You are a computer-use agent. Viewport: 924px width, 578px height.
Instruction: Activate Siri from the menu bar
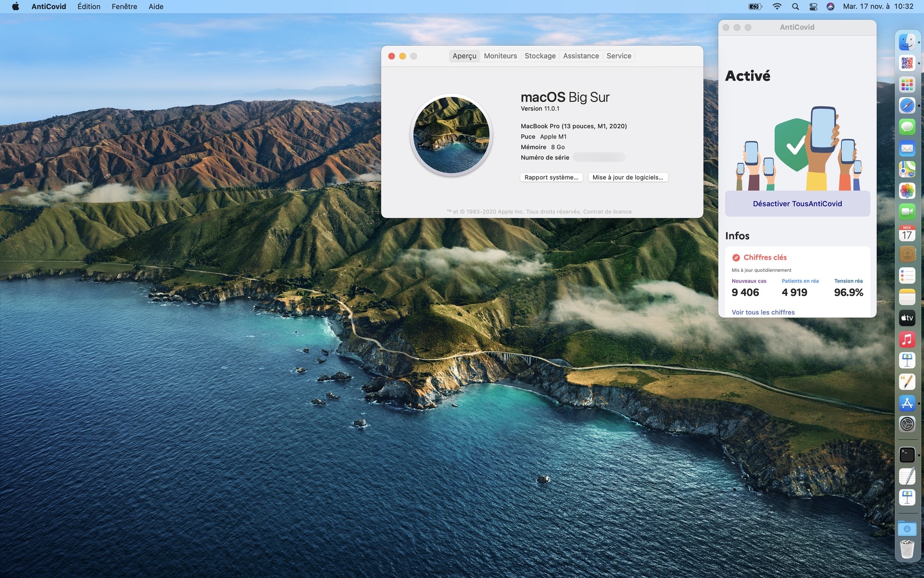[830, 6]
